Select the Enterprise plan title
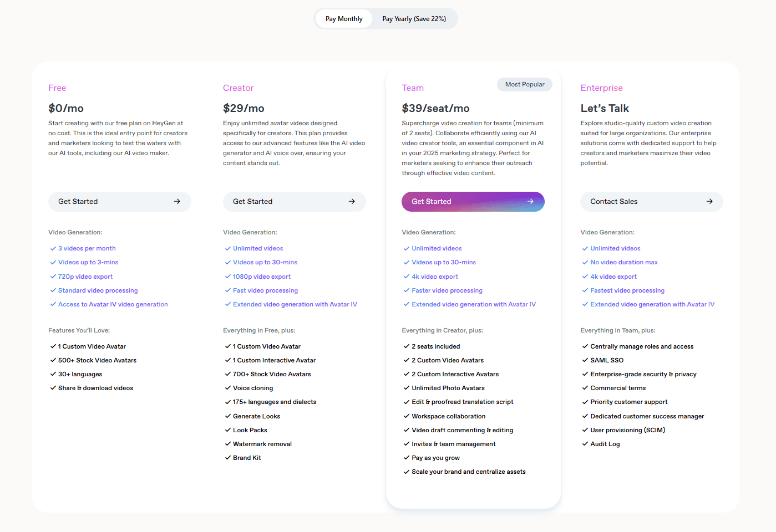 coord(601,88)
